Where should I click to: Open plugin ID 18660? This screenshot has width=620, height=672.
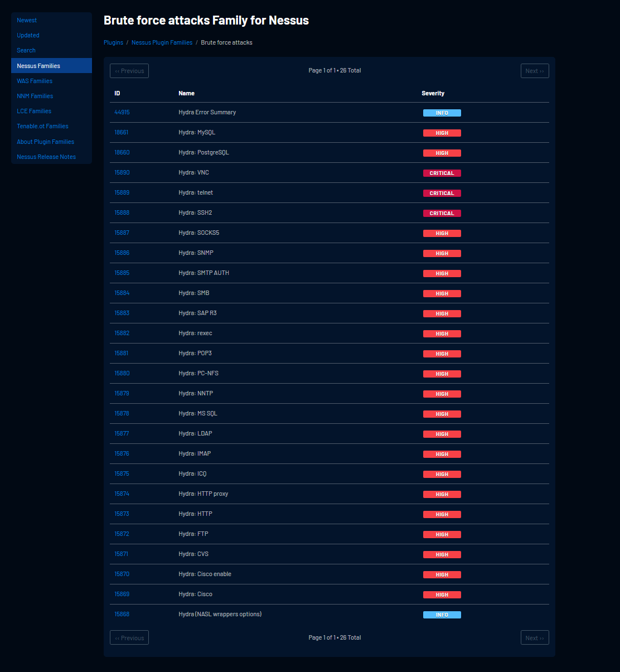click(x=122, y=152)
